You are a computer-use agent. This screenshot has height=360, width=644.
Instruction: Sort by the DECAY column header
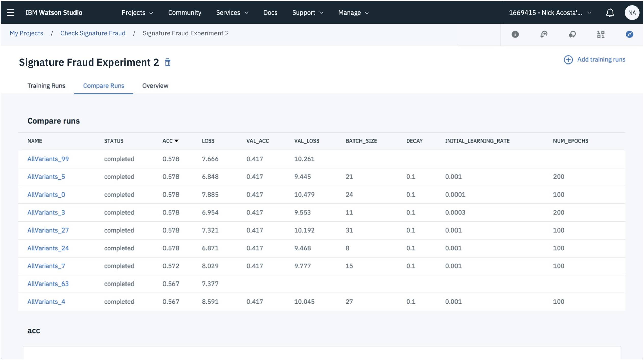(x=414, y=141)
